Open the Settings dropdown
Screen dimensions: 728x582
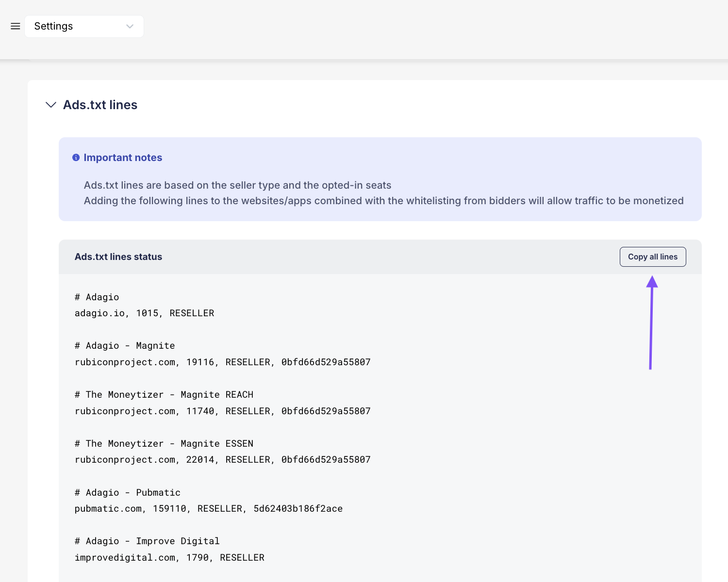tap(84, 26)
